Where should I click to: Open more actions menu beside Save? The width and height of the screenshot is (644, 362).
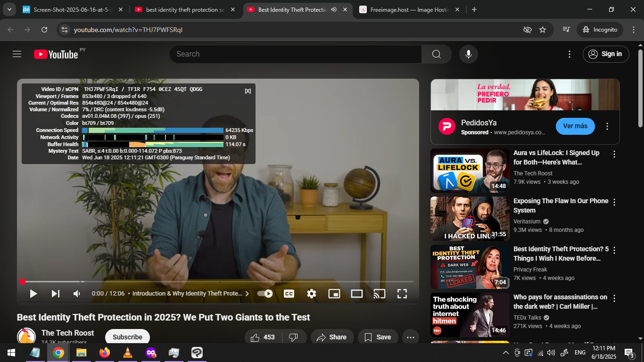(411, 337)
